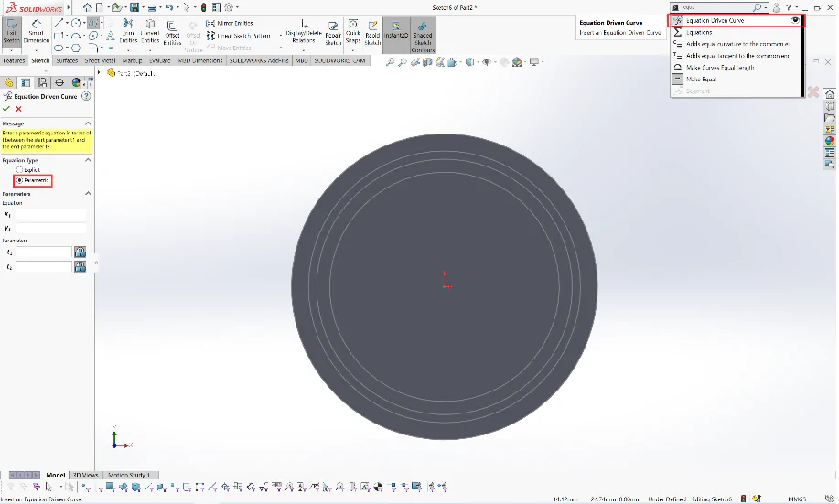
Task: Select the Line sketch tool
Action: coord(59,23)
